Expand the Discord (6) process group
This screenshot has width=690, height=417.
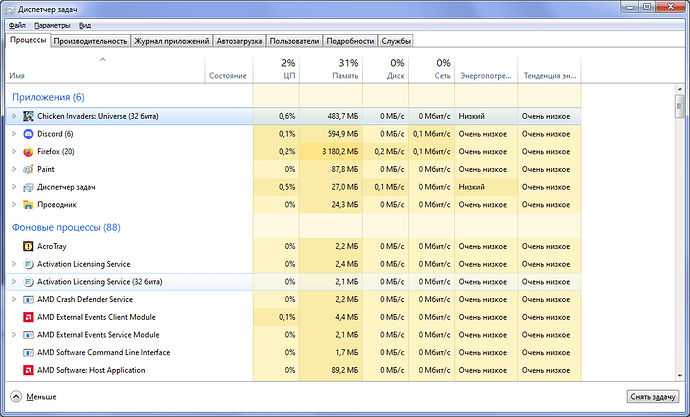coord(14,134)
